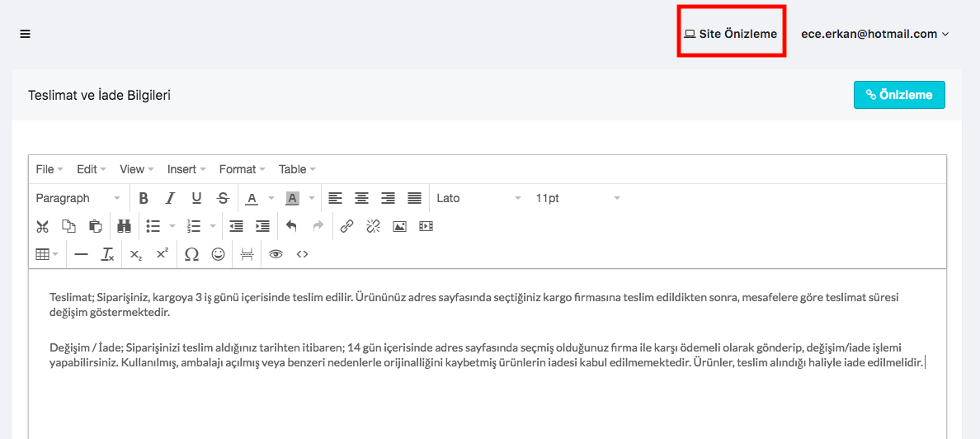Click the Değişim / İade paragraph text
Screen dimensions: 980x439
tap(487, 355)
